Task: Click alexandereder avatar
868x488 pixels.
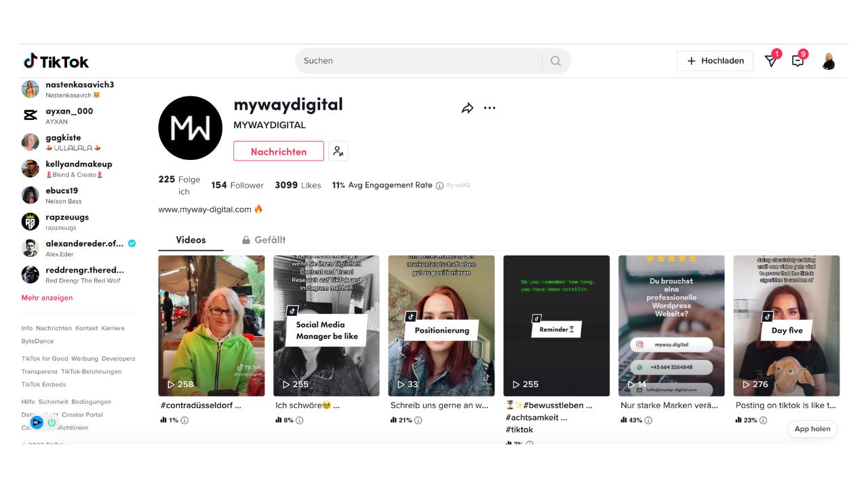Action: (31, 248)
